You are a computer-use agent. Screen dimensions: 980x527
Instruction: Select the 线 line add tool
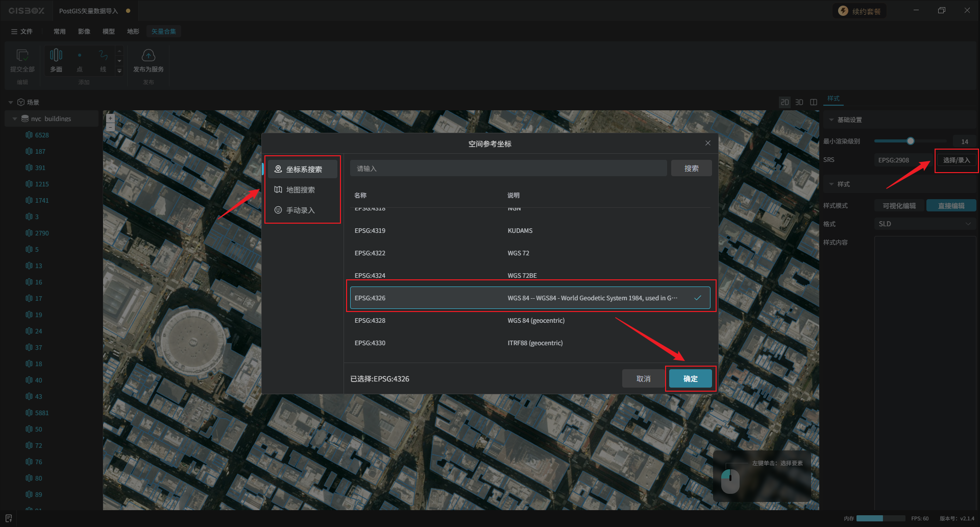coord(103,55)
